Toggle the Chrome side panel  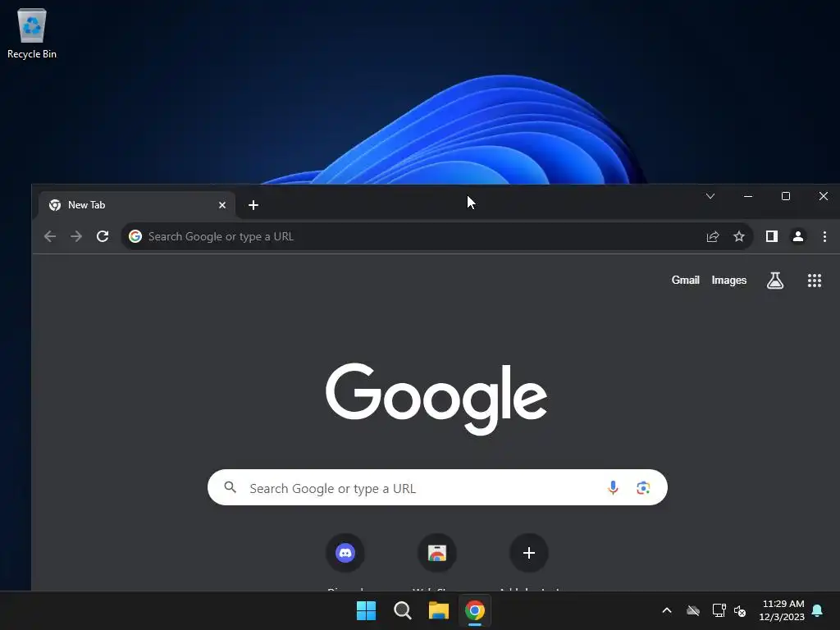(771, 236)
